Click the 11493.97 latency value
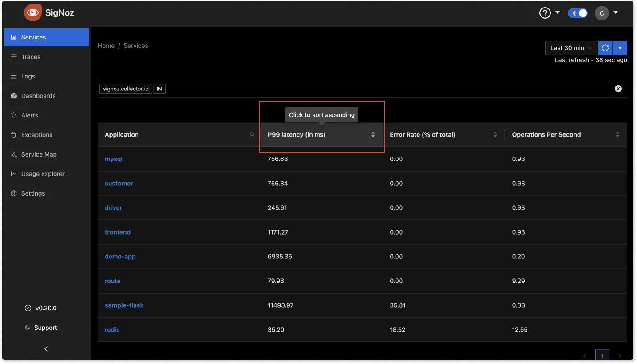This screenshot has width=637, height=364. pyautogui.click(x=281, y=305)
